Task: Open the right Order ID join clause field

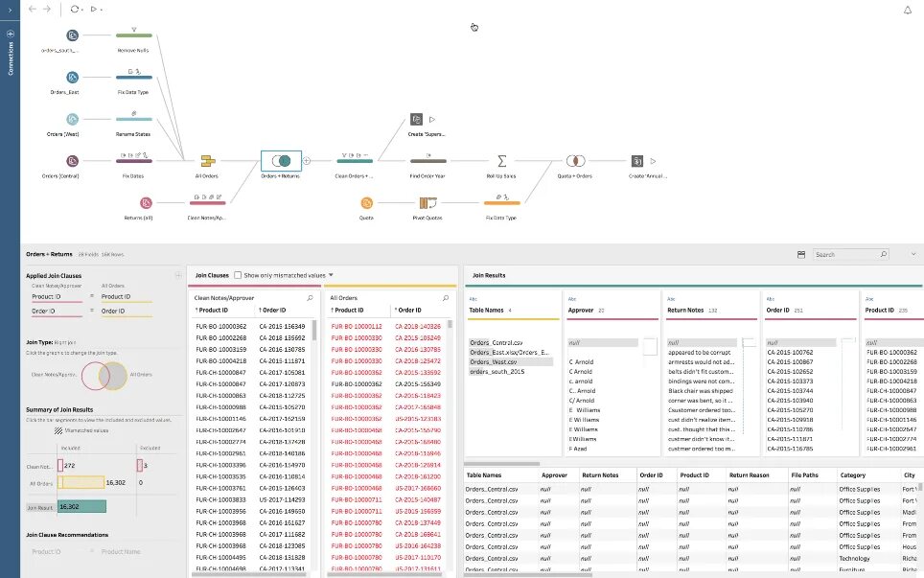Action: pyautogui.click(x=127, y=312)
